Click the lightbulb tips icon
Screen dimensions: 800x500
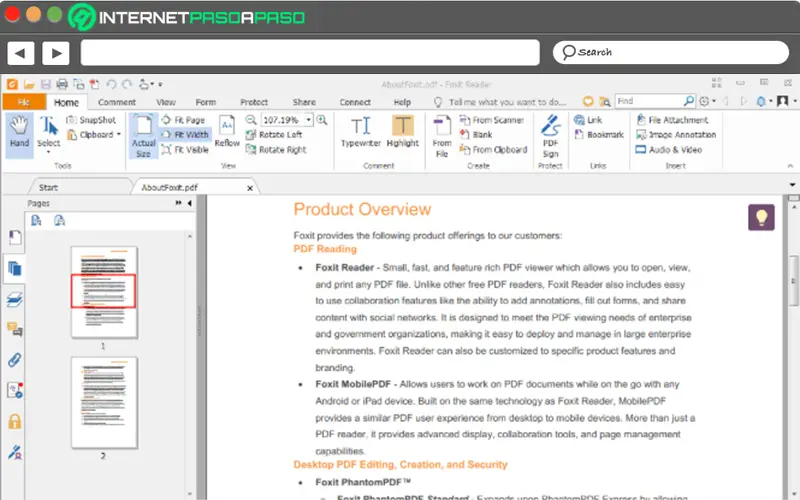click(762, 217)
